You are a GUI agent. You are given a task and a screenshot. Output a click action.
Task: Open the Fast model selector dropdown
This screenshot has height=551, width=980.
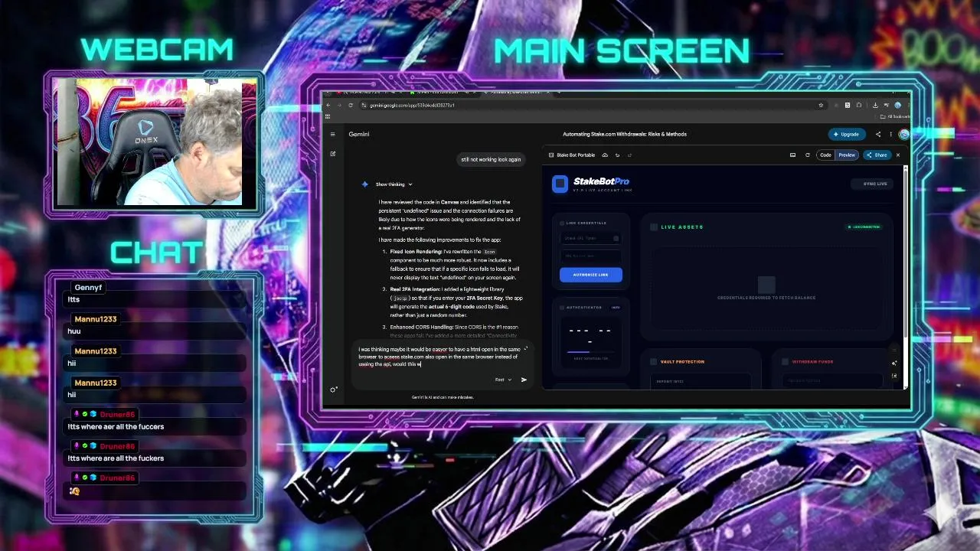(x=503, y=380)
